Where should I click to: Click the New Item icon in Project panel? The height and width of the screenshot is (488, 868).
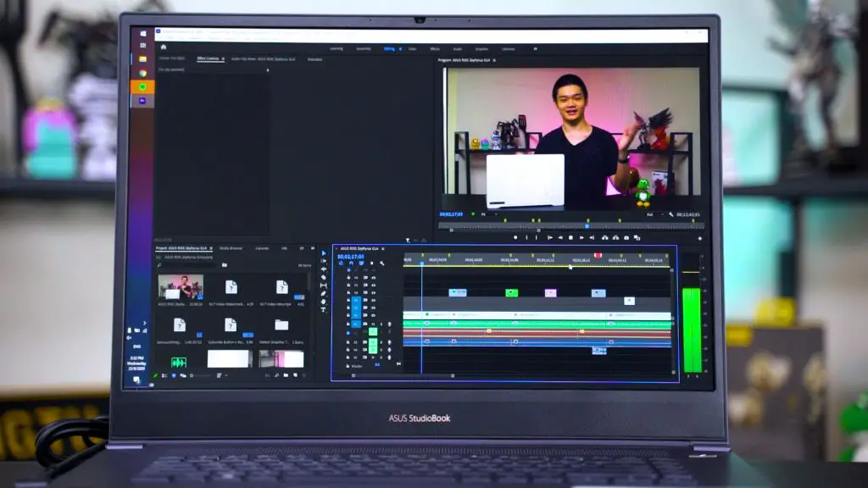click(x=295, y=375)
